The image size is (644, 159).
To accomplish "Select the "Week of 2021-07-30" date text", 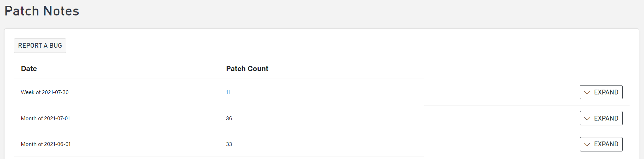I will click(45, 92).
